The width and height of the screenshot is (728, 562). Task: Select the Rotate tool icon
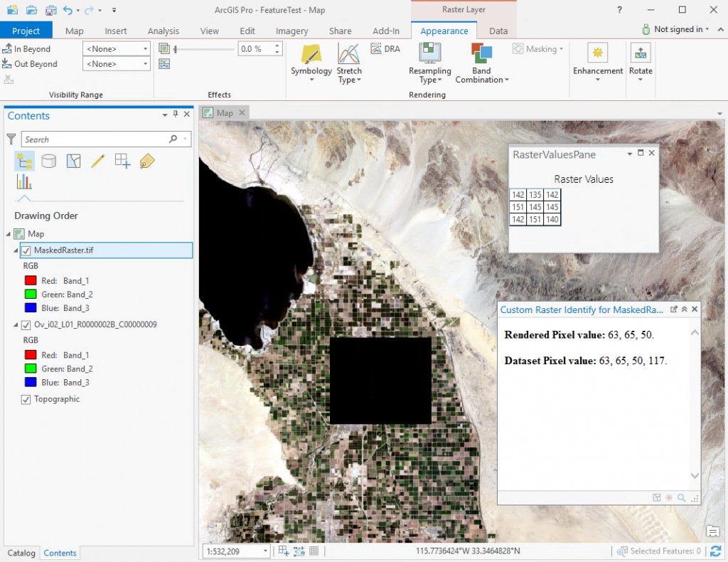tap(641, 53)
